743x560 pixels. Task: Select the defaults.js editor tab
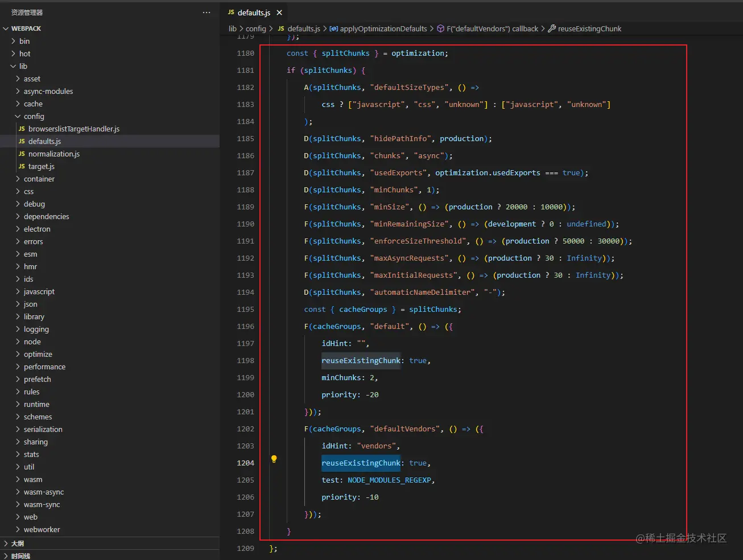coord(253,13)
